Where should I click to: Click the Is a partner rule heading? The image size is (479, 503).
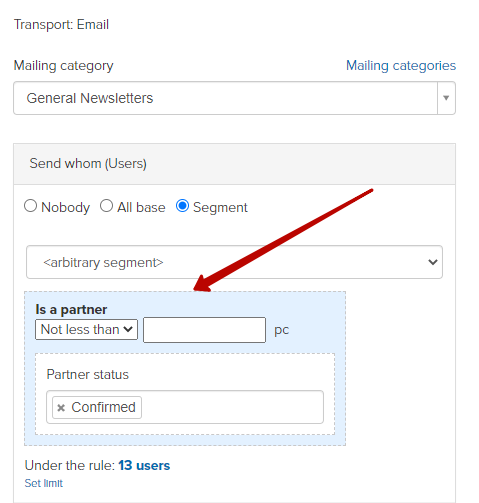(x=71, y=309)
